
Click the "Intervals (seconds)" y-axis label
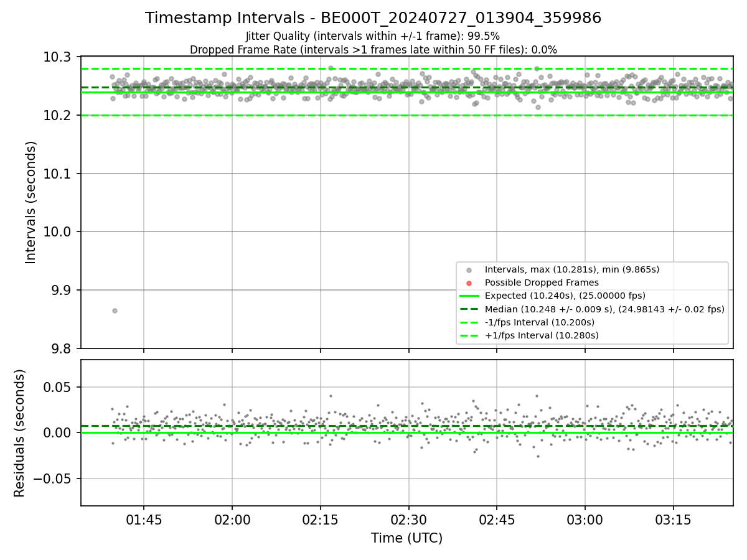pyautogui.click(x=31, y=202)
